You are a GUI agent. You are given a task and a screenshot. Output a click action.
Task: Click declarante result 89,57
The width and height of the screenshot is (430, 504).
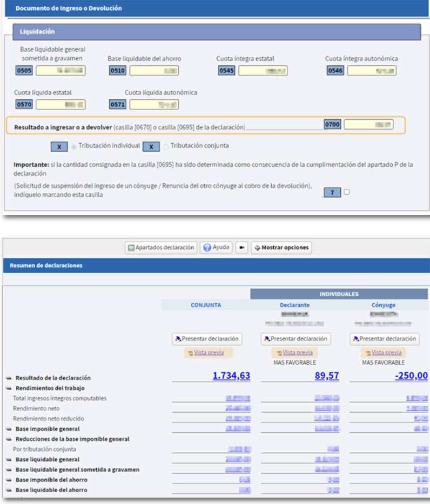tap(327, 376)
